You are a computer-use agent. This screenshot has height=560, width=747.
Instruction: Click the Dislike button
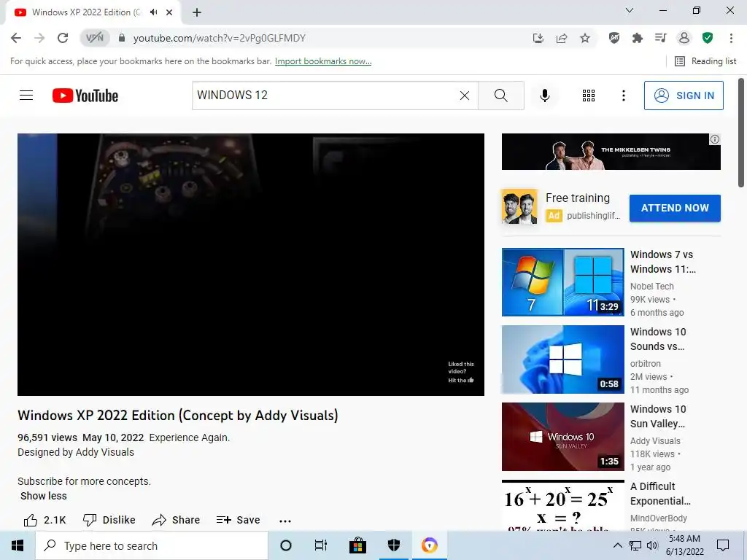coord(109,520)
